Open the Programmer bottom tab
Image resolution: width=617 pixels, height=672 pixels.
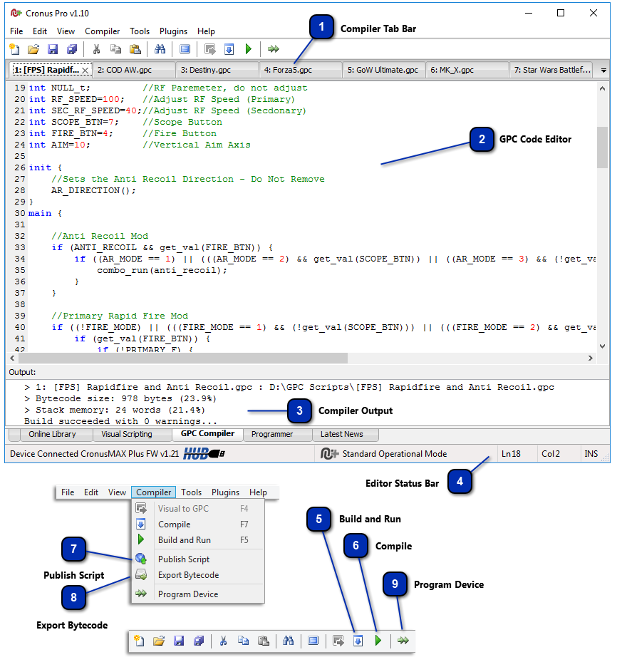(x=277, y=434)
